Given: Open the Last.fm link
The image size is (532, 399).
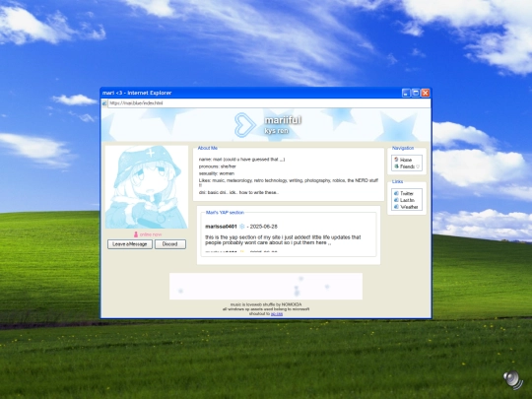Looking at the screenshot, I should [x=407, y=200].
